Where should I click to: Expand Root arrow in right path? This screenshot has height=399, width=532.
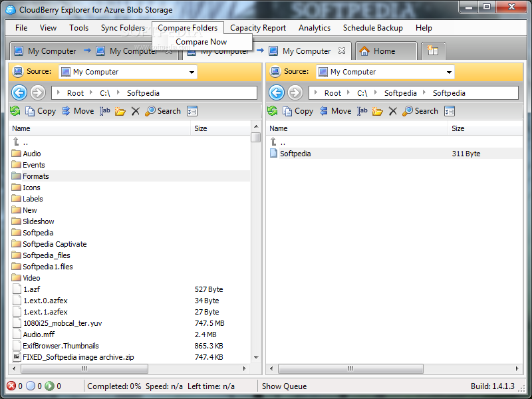(315, 92)
